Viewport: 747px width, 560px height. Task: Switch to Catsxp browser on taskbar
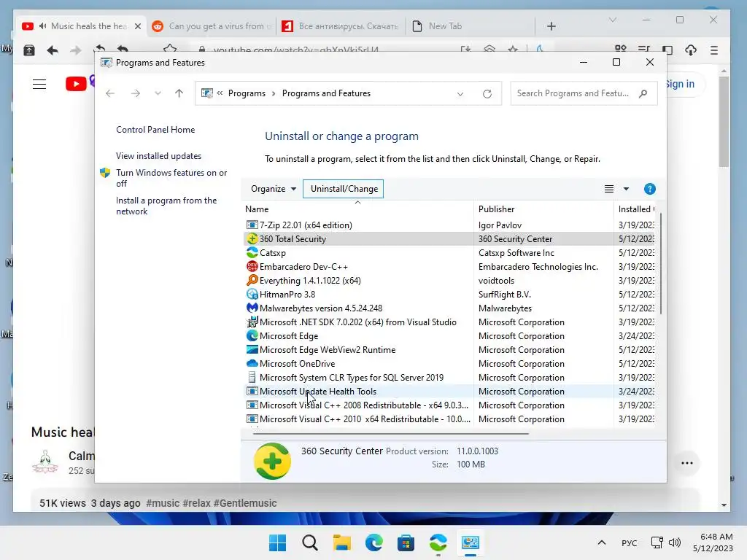pos(438,542)
